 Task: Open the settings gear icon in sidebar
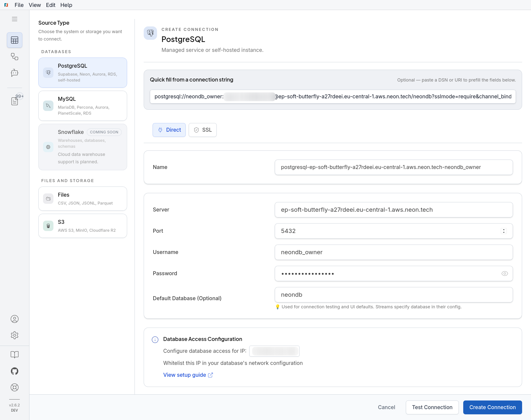click(15, 335)
